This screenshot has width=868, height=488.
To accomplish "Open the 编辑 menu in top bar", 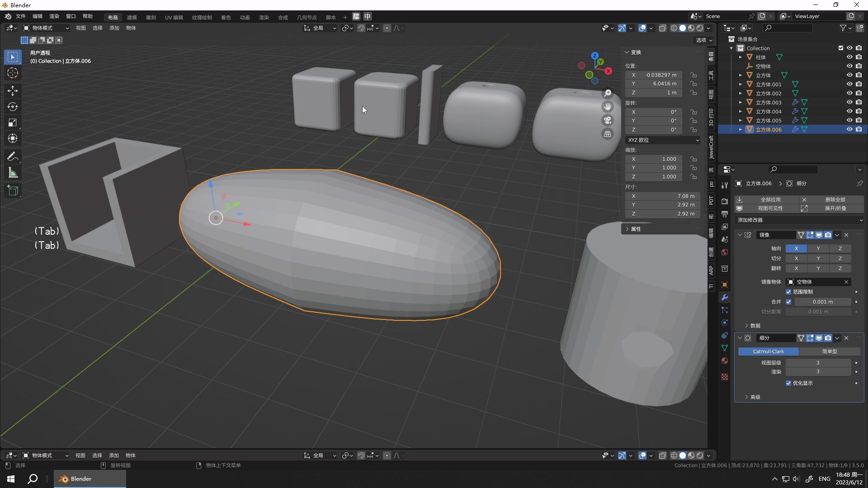I will pos(37,16).
